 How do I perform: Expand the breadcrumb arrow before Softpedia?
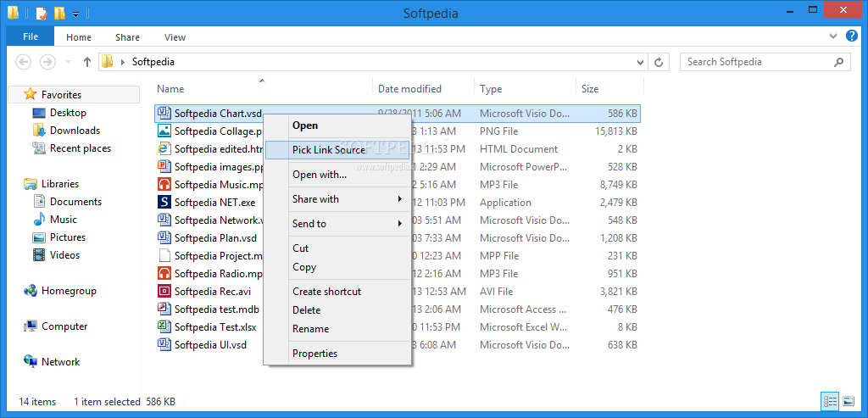[x=122, y=62]
